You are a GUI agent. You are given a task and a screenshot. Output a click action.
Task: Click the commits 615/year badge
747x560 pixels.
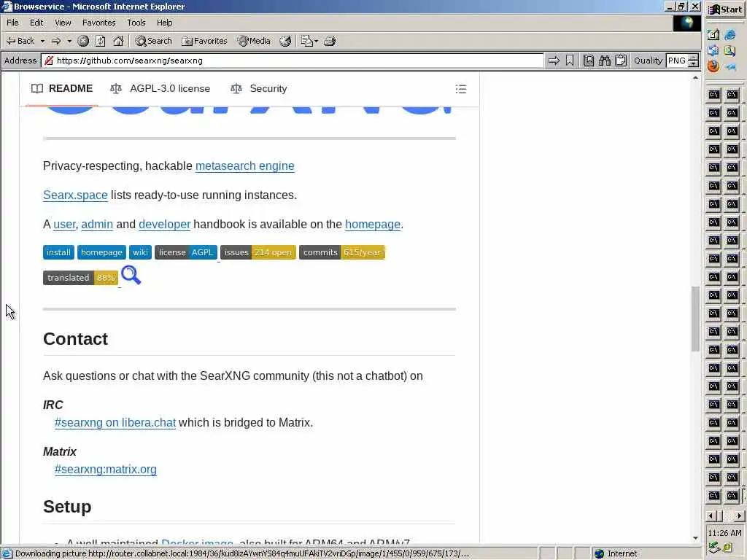click(x=342, y=252)
